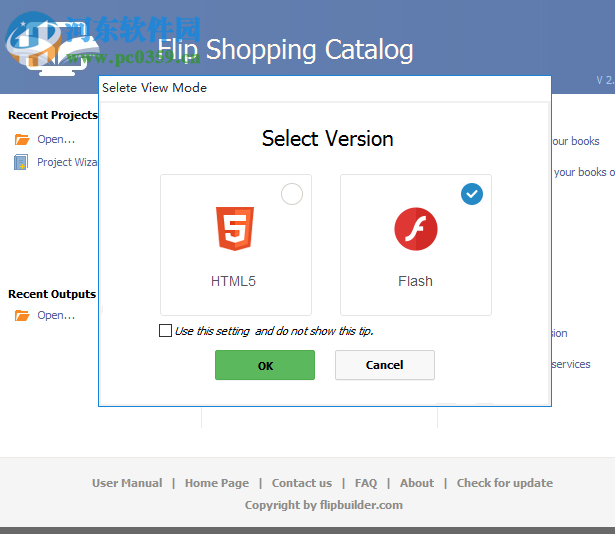Screen dimensions: 615x534
Task: Open the User Manual link
Action: (127, 483)
